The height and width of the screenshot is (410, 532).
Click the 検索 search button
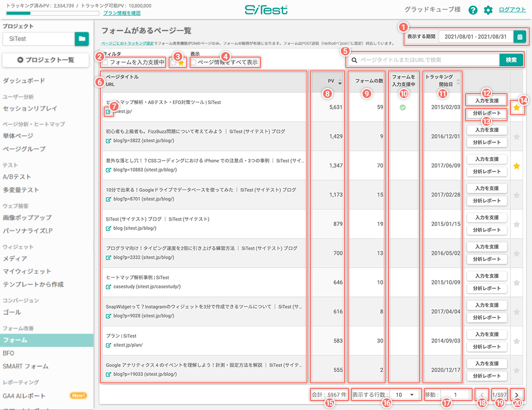[x=511, y=60]
